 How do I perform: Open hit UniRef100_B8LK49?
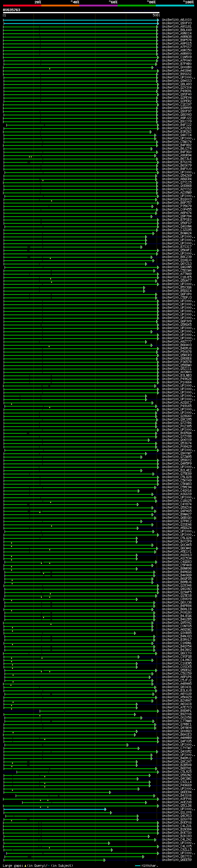[177, 30]
